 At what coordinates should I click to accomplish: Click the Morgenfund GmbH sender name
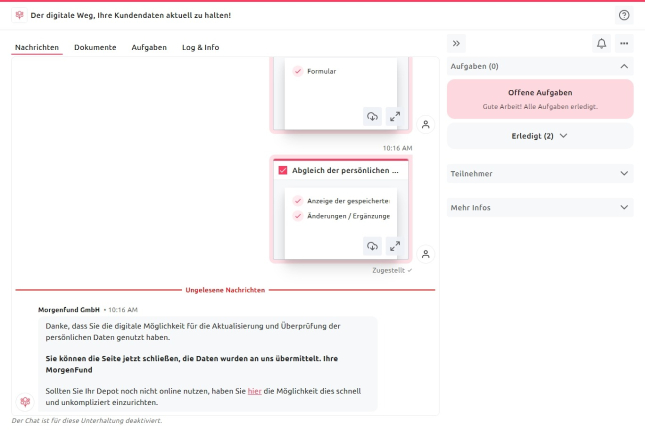click(x=69, y=310)
